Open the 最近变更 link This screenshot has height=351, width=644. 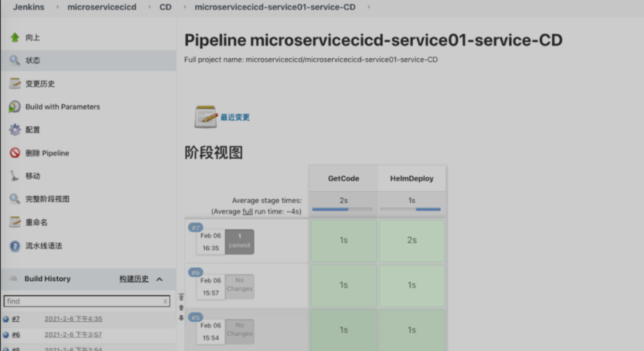click(x=235, y=117)
